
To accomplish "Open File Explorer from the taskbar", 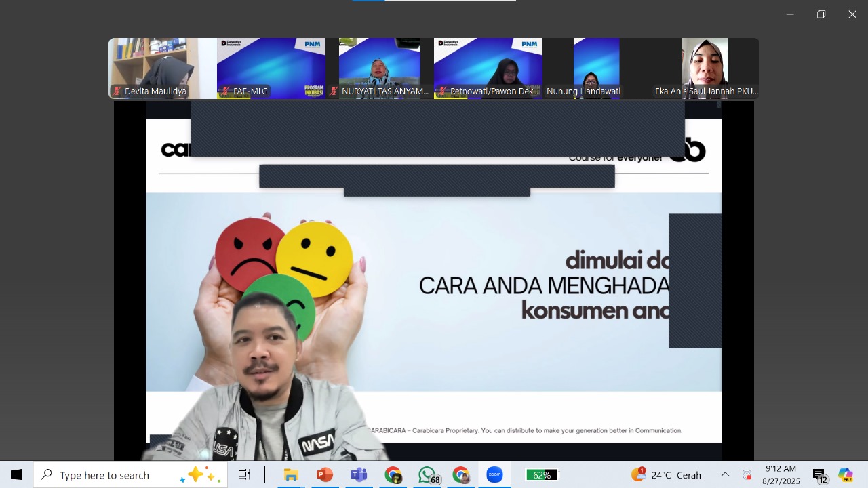I will (291, 475).
